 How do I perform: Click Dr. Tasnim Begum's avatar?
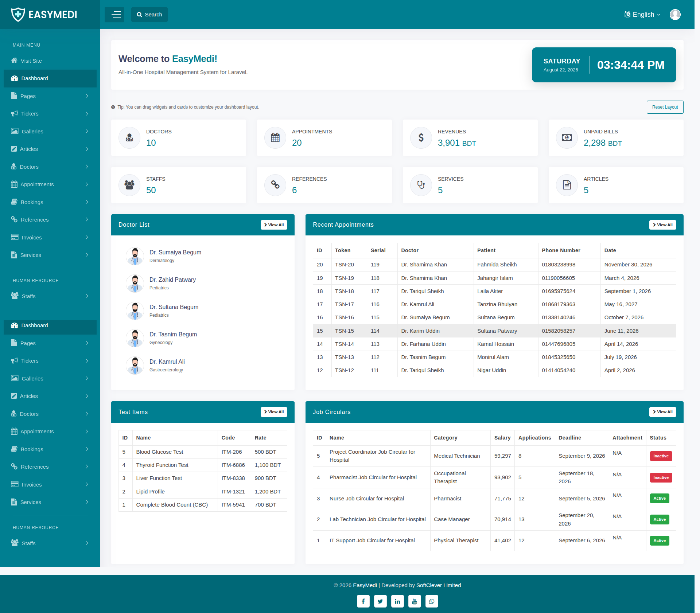(x=135, y=338)
